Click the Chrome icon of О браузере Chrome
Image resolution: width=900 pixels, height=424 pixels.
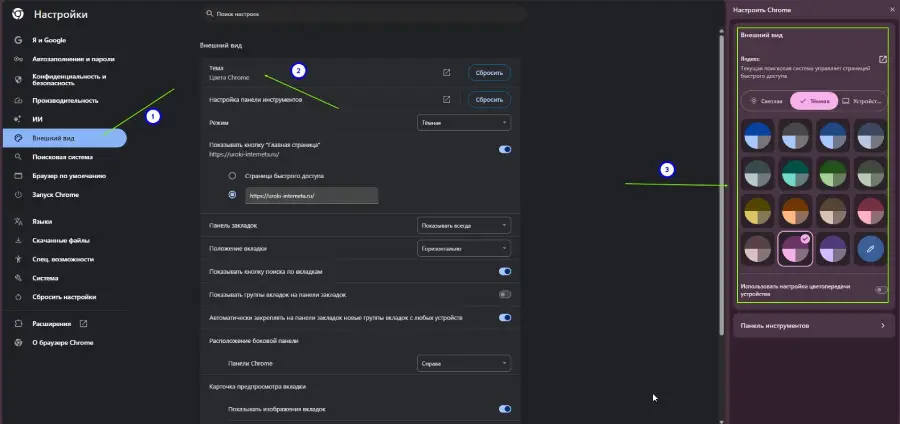click(18, 343)
